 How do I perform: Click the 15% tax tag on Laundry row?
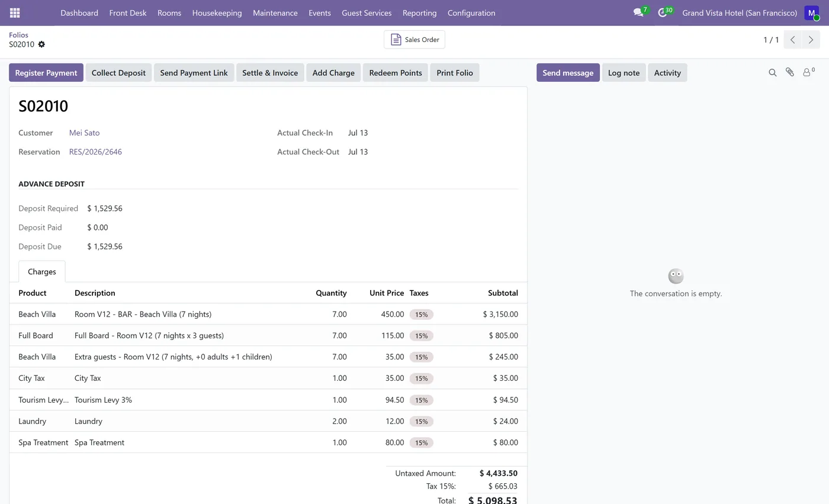tap(422, 421)
